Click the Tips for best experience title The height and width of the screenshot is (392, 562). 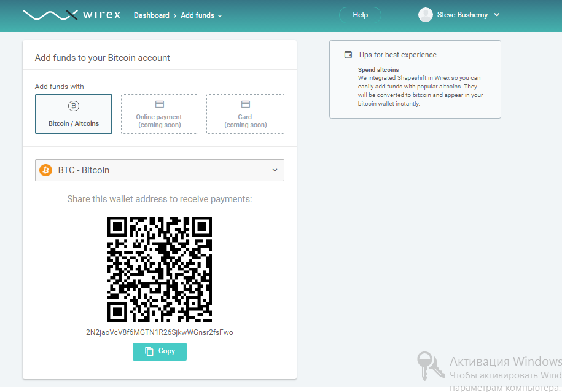pyautogui.click(x=397, y=55)
